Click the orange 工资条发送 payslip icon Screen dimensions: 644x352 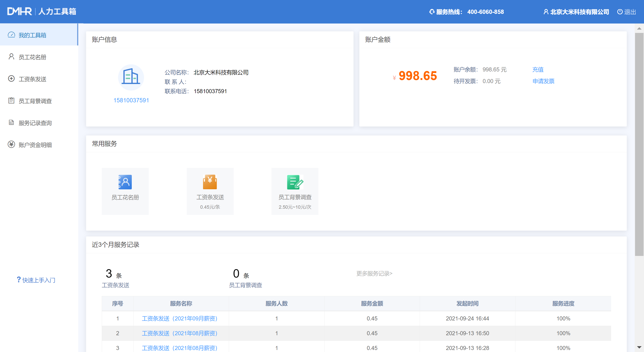click(x=210, y=182)
